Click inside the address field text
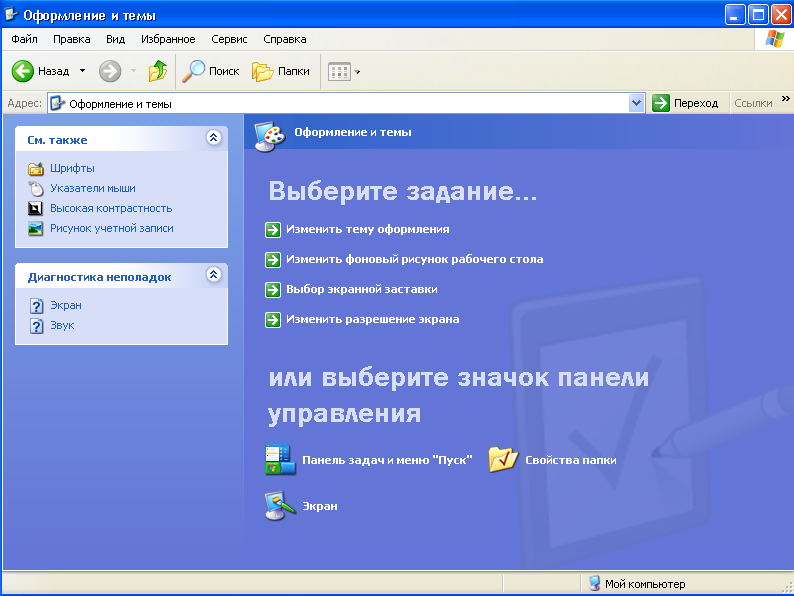The width and height of the screenshot is (794, 596). 121,104
